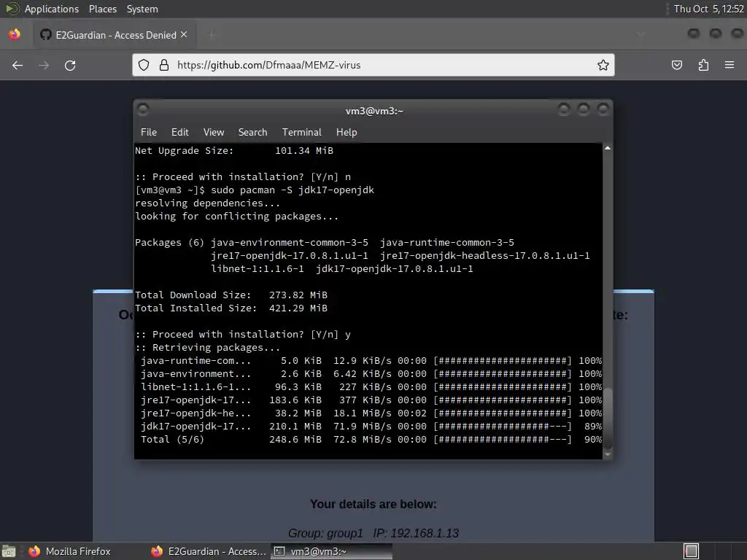Viewport: 747px width, 560px height.
Task: Click terminal scrollbar down arrow
Action: tap(608, 454)
